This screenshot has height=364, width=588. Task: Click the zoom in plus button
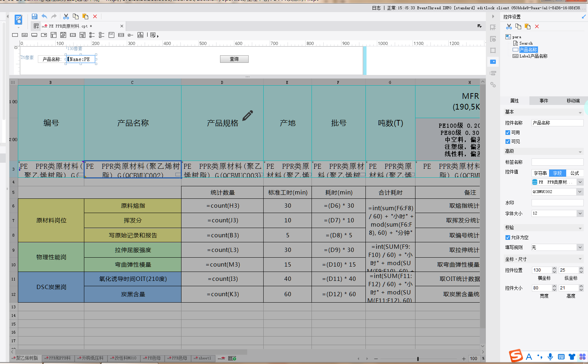click(x=464, y=359)
